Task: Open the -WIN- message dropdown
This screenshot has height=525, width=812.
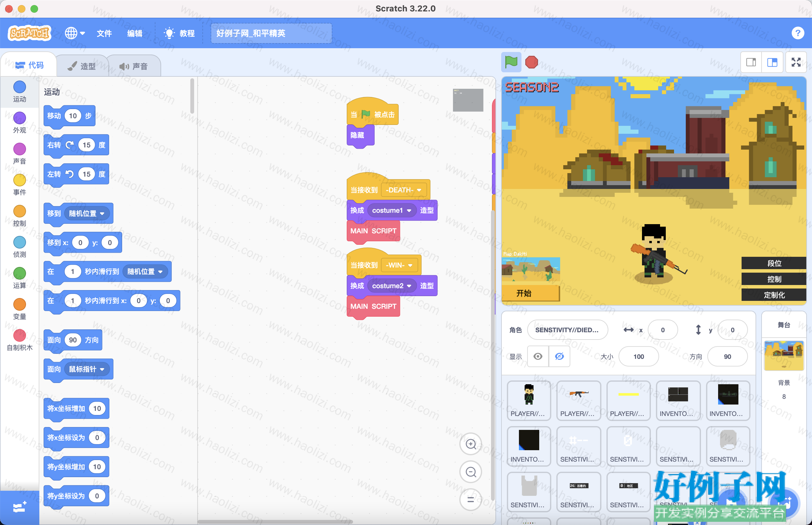Action: [x=399, y=265]
